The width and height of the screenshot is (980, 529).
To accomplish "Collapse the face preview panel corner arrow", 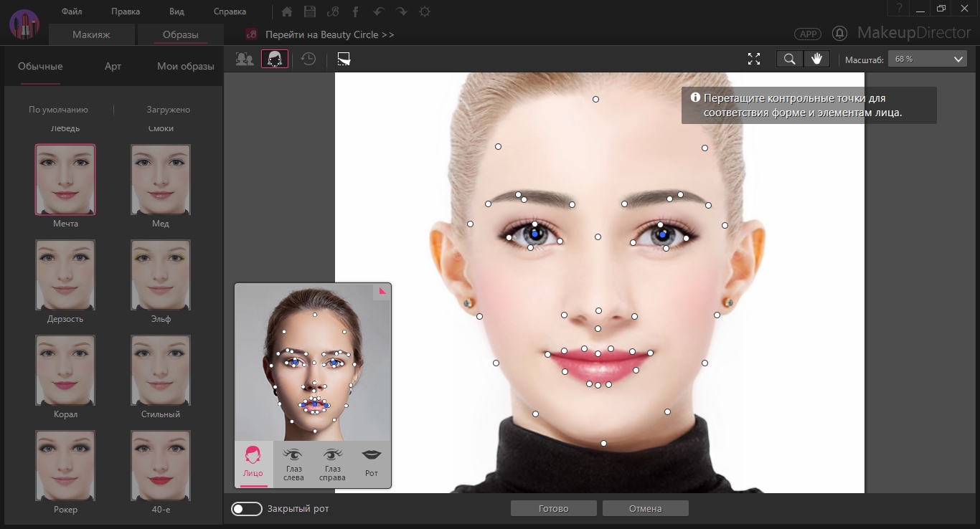I will (x=382, y=291).
